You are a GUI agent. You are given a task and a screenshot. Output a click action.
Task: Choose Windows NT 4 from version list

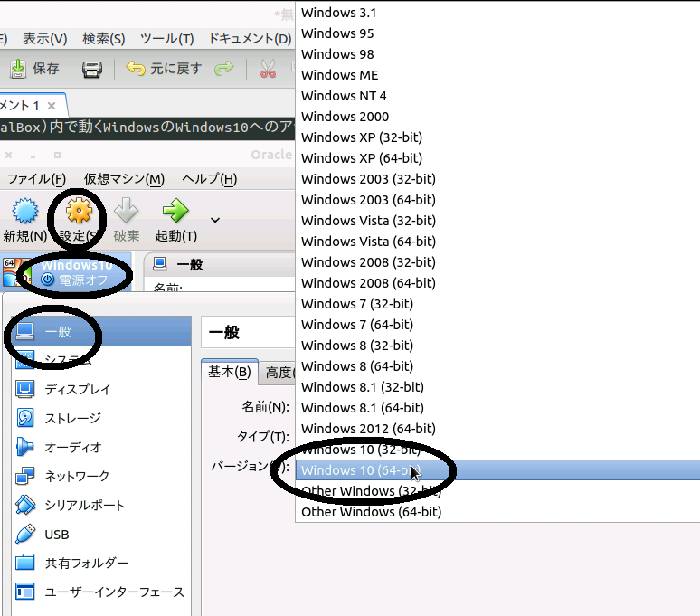pos(497,96)
